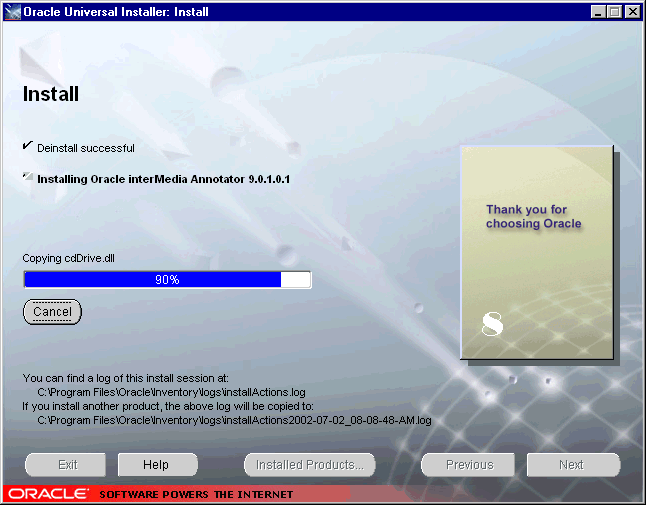Click 'If you install another product' line

tap(168, 406)
